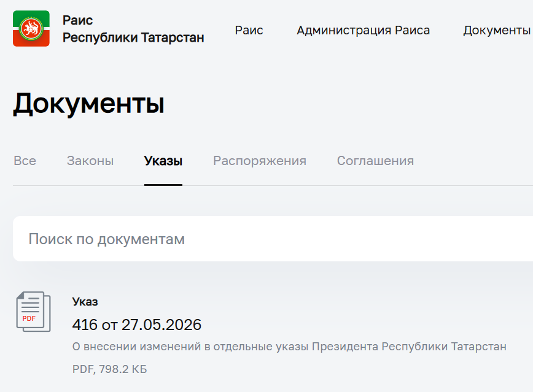Focus the 'Поиск по документам' search field
Screen dimensions: 533x392
tap(273, 239)
